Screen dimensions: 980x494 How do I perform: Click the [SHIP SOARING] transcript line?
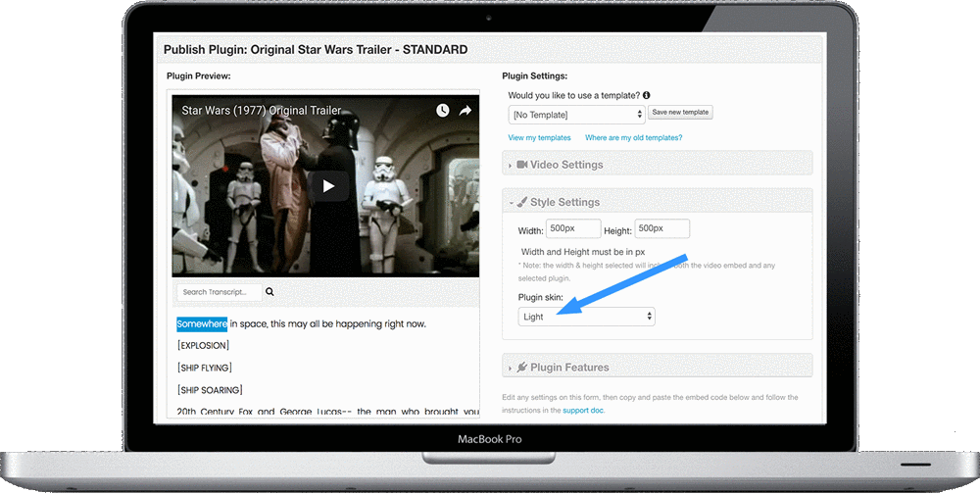click(210, 390)
